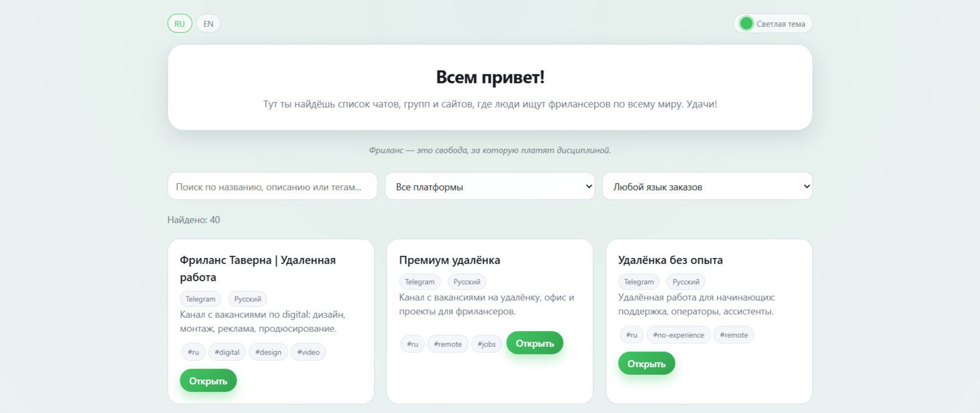Click Telegram badge on Фриланс Таверна card
The height and width of the screenshot is (413, 980).
click(201, 299)
